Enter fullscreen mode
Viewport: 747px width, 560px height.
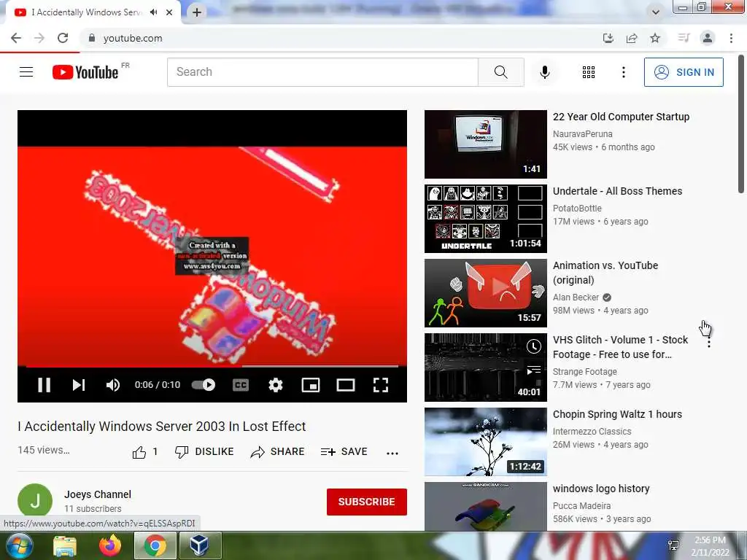[381, 385]
